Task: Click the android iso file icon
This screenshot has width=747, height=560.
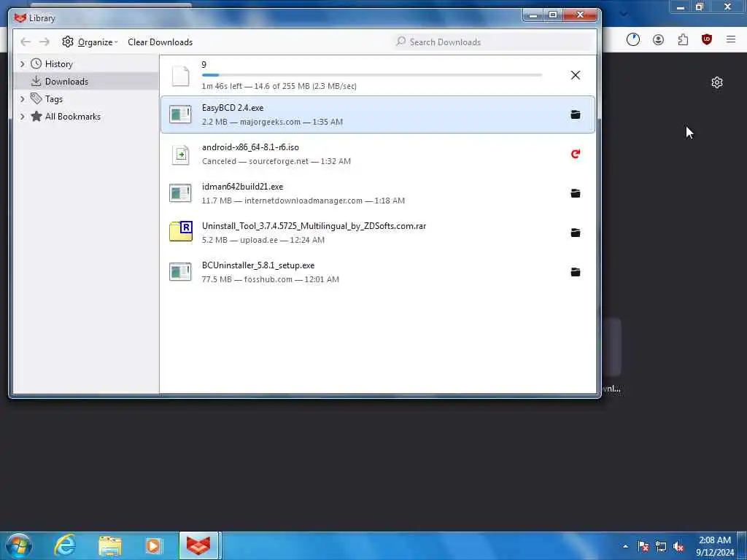Action: tap(181, 155)
